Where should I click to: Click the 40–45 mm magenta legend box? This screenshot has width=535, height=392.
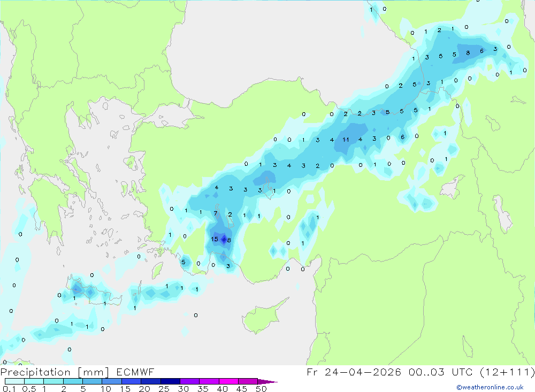pos(228,381)
